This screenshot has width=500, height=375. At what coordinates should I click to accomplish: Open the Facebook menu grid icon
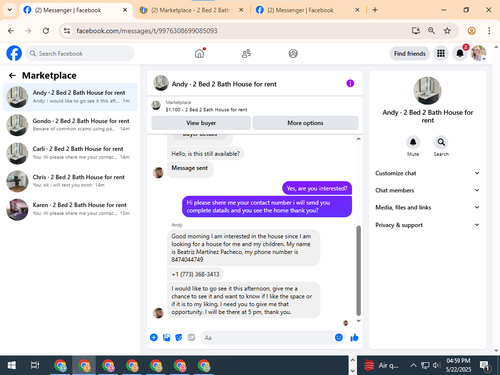(x=441, y=53)
